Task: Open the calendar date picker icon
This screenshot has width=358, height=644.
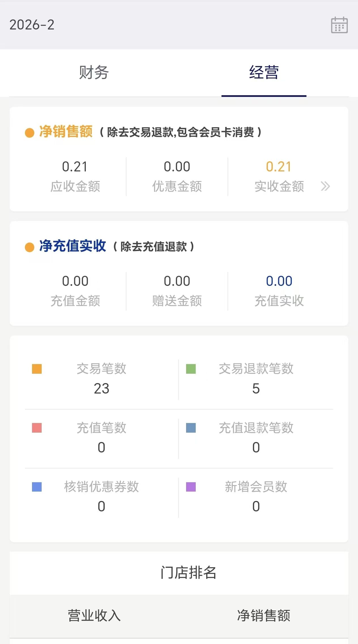Action: [339, 25]
